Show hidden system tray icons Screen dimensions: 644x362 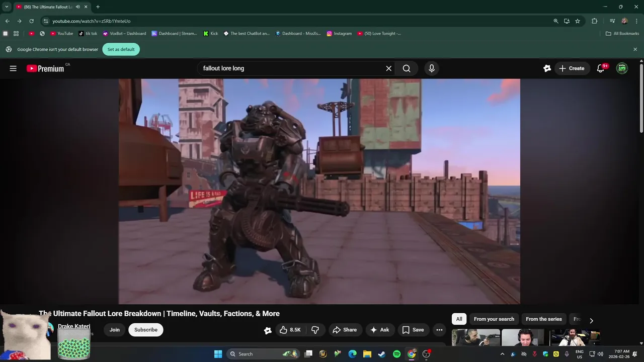pyautogui.click(x=502, y=354)
